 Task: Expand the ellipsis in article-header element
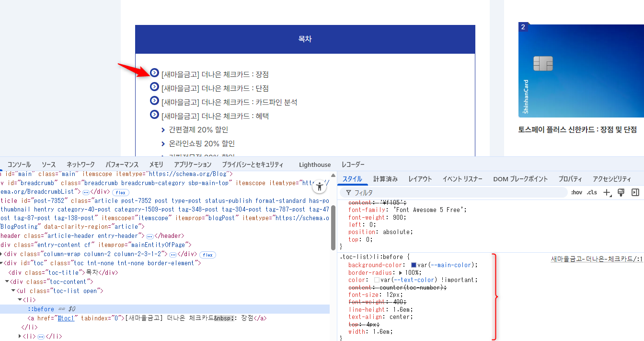coord(149,236)
